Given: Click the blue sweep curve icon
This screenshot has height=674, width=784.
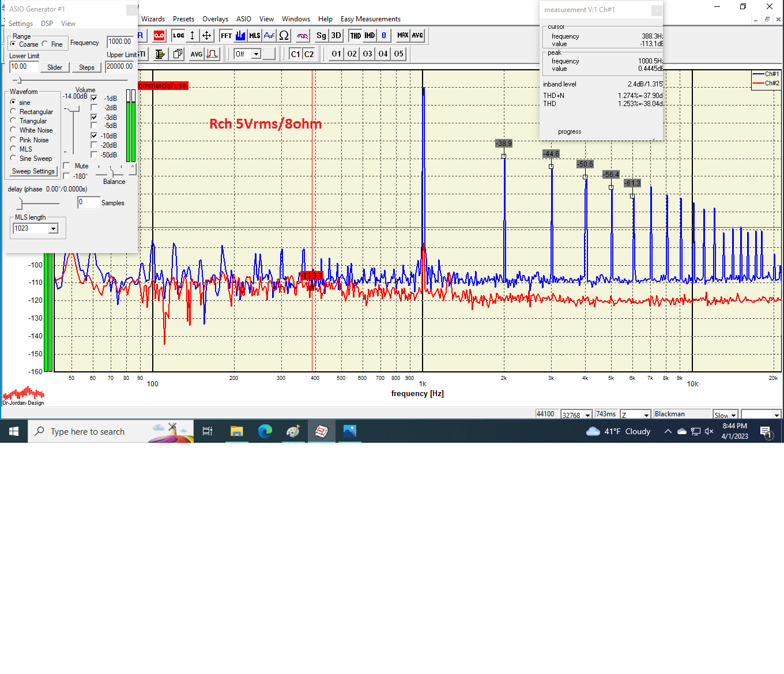Looking at the screenshot, I should (269, 36).
